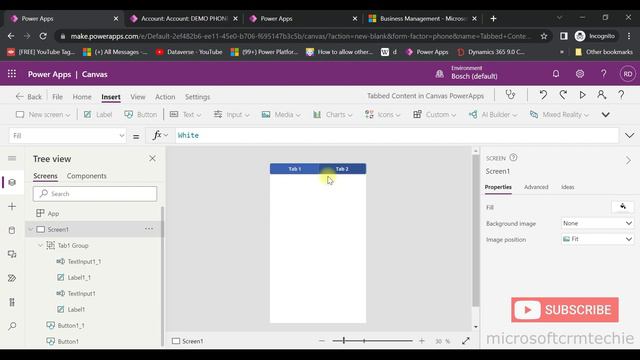Undo the last action
Image resolution: width=640 pixels, height=360 pixels.
tap(543, 95)
